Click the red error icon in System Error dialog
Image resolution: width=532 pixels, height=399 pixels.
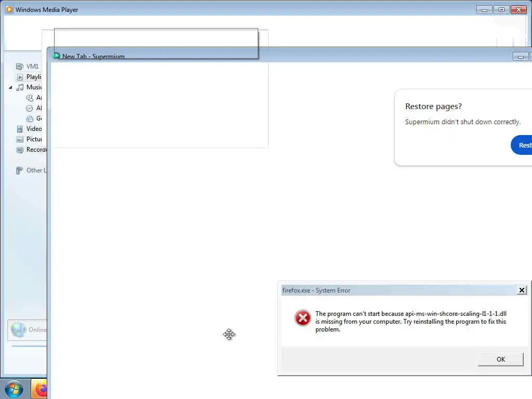click(x=303, y=318)
